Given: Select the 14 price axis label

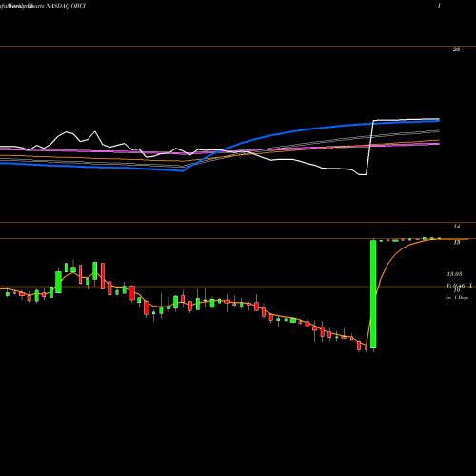Looking at the screenshot, I should pyautogui.click(x=457, y=227).
